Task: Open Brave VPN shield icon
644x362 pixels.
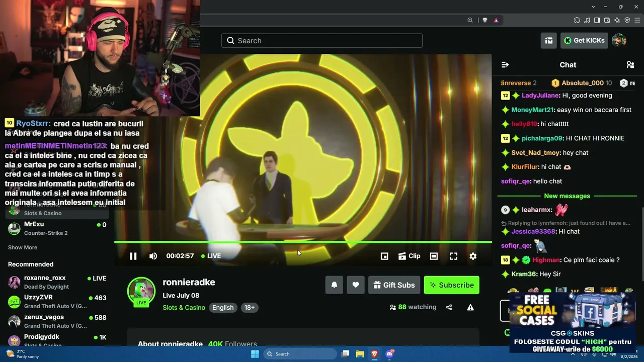Action: tap(627, 20)
